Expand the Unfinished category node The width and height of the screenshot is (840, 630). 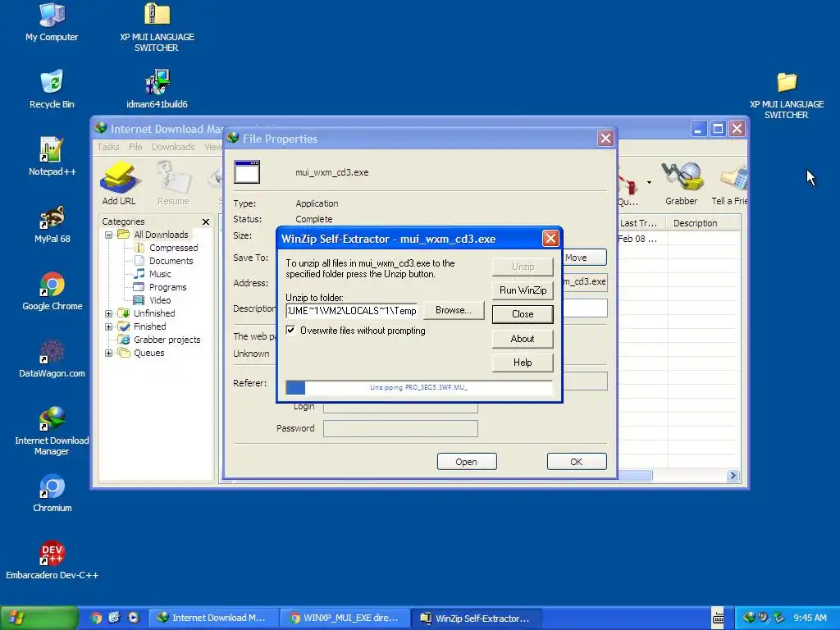coord(109,313)
